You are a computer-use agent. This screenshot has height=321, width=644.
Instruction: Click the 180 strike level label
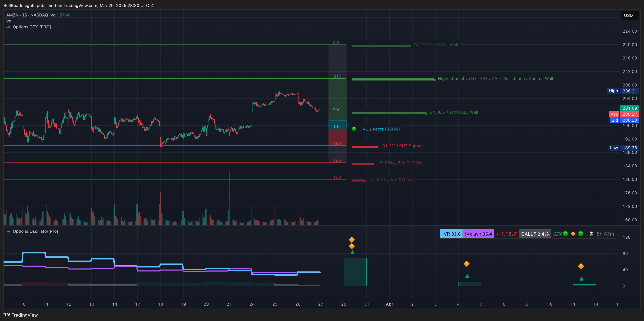coord(337,177)
